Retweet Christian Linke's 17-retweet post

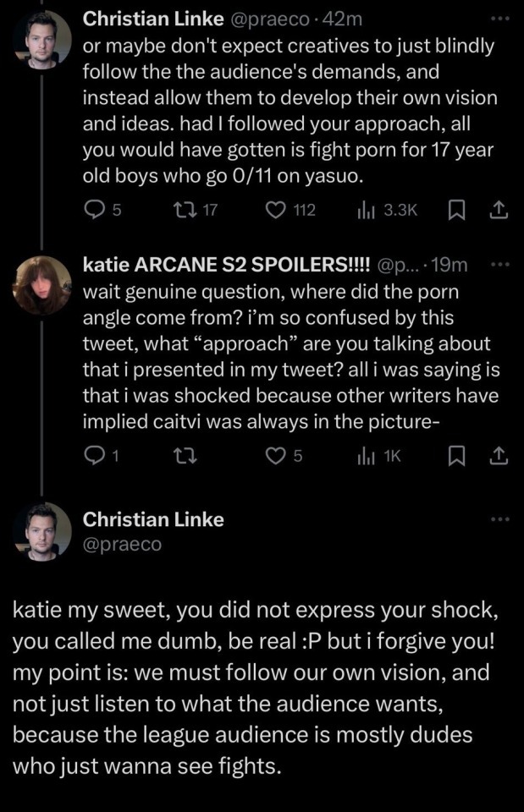tap(184, 210)
